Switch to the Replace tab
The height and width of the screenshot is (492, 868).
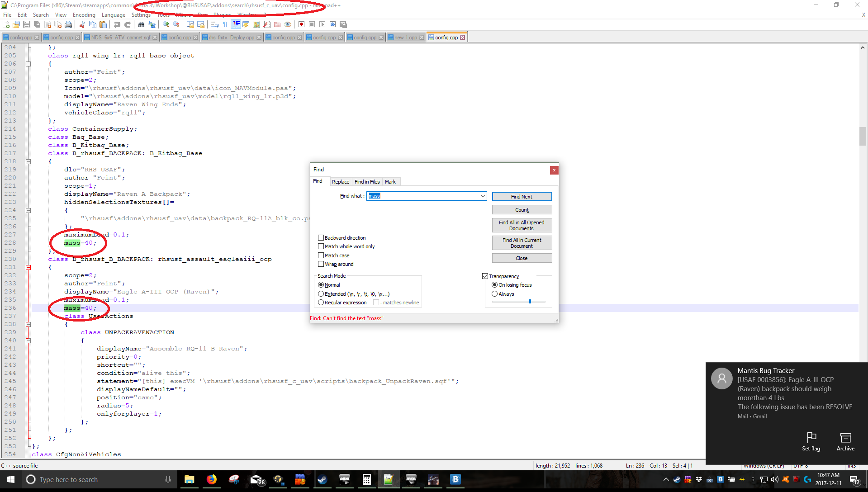340,182
